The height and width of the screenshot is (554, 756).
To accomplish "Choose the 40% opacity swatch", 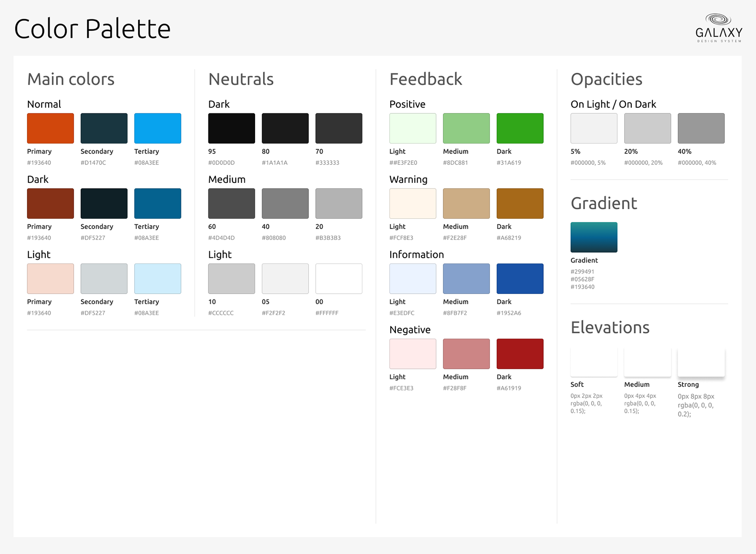I will click(x=701, y=128).
